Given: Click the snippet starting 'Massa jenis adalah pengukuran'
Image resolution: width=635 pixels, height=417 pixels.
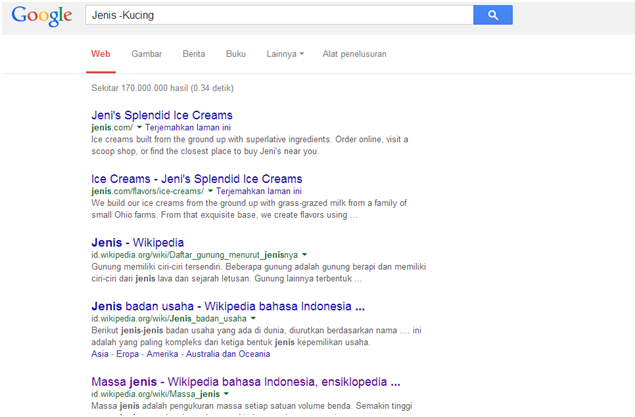Looking at the screenshot, I should 252,406.
